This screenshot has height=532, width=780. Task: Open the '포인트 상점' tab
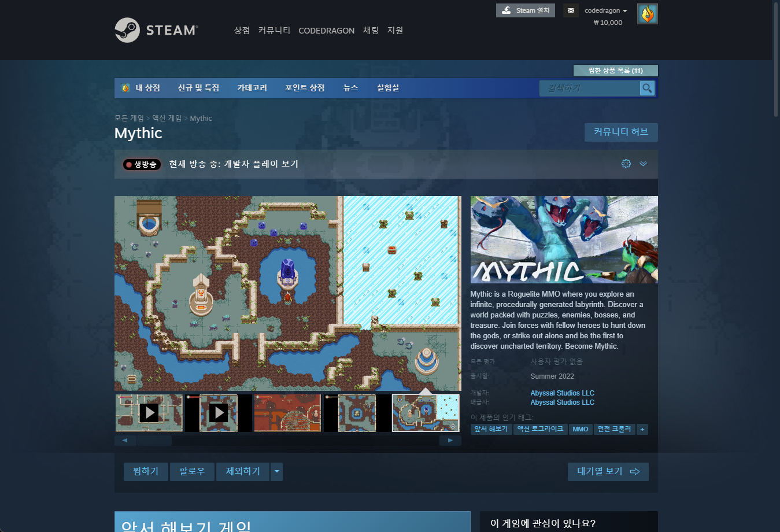(x=305, y=88)
